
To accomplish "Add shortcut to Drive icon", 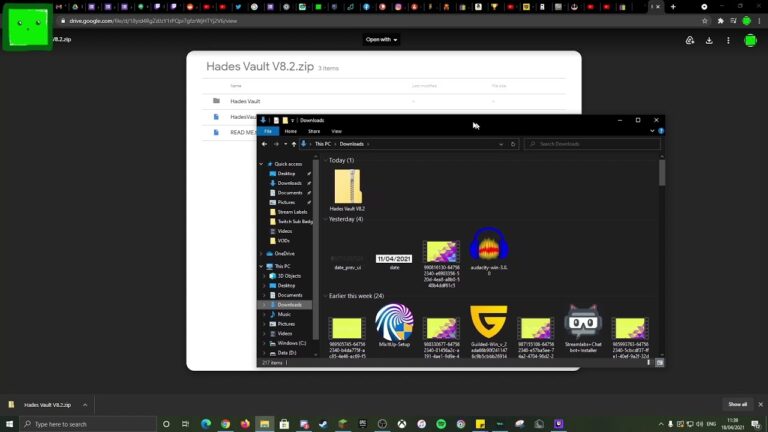I will coord(690,41).
